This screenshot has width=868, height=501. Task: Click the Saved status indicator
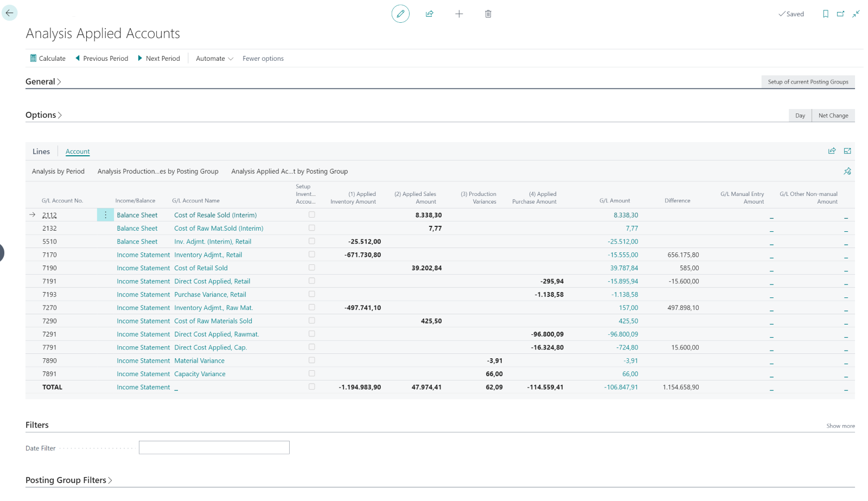[791, 14]
